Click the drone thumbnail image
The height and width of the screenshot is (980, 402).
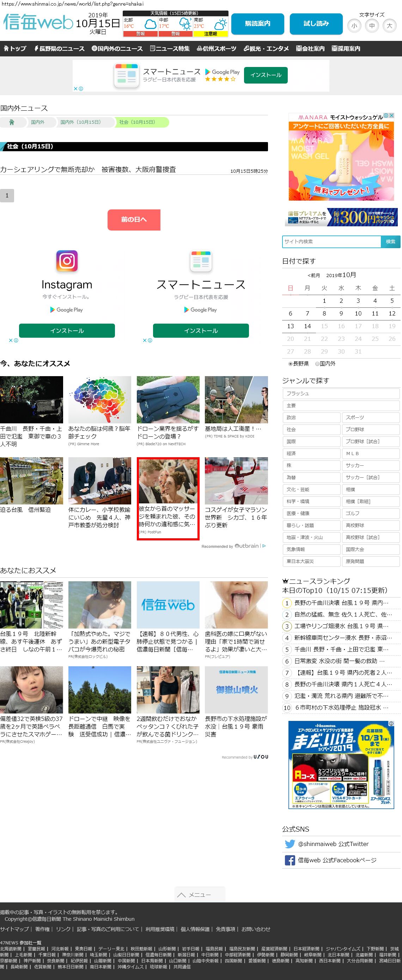168,400
